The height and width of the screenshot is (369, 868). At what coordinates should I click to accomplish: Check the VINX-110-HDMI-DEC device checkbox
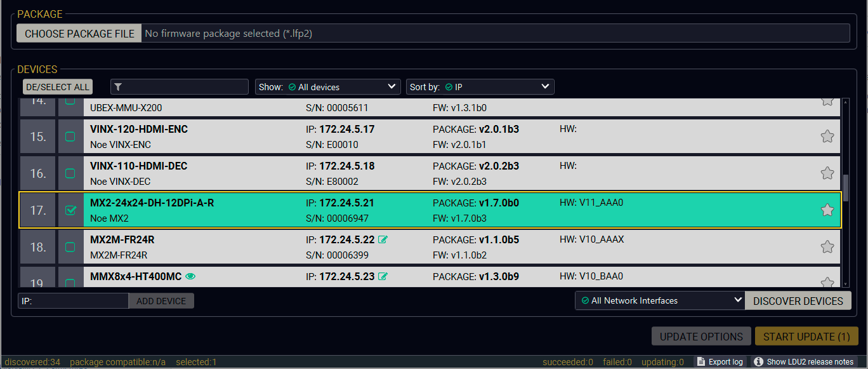click(70, 173)
